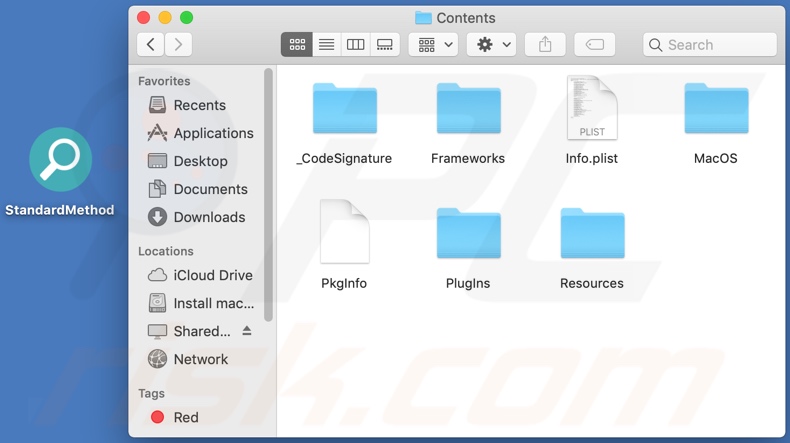Click the Frameworks name label

pyautogui.click(x=468, y=159)
